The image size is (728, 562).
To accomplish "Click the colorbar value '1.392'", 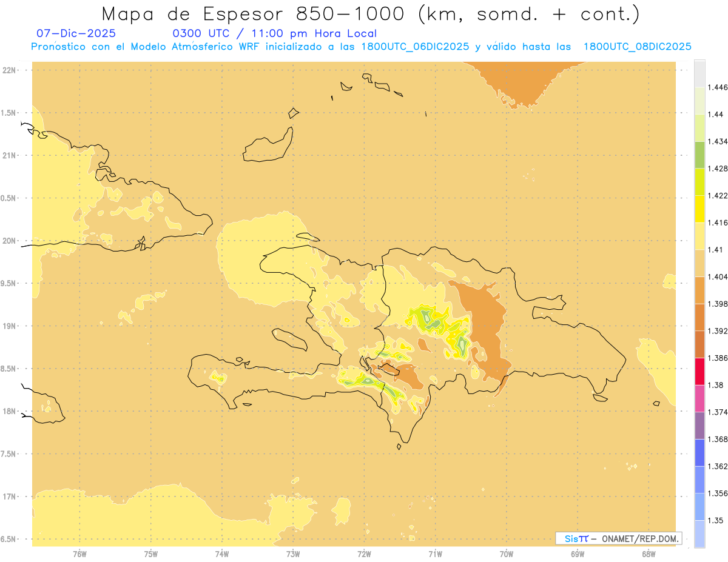I will tap(717, 331).
